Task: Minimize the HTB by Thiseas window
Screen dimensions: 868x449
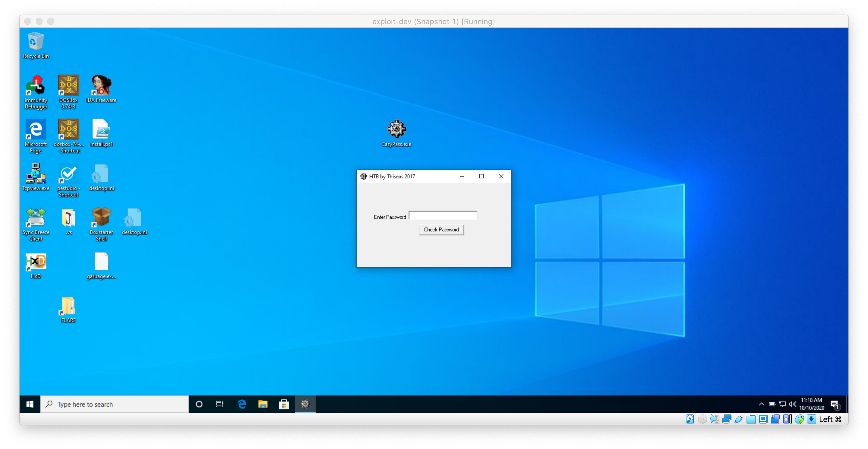Action: (x=462, y=176)
